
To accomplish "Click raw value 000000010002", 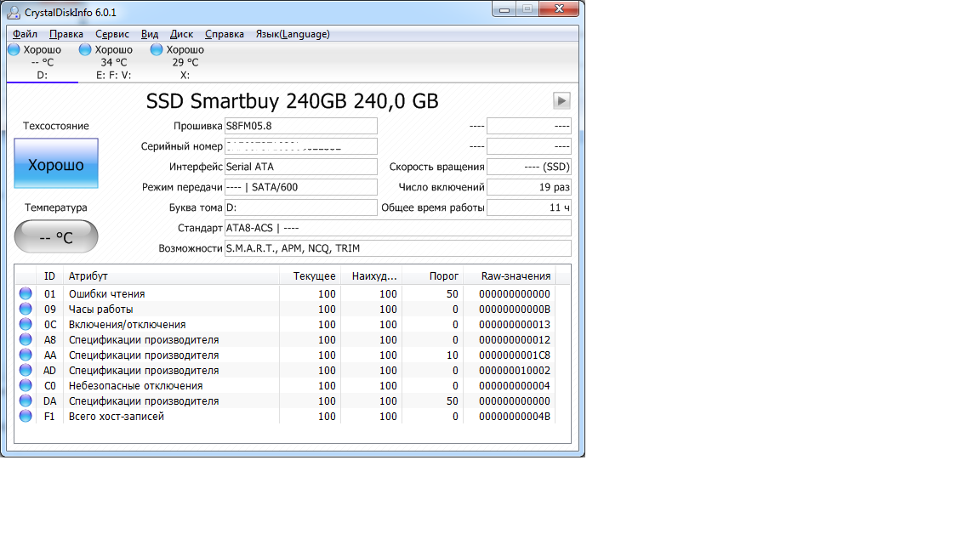I will click(x=515, y=370).
